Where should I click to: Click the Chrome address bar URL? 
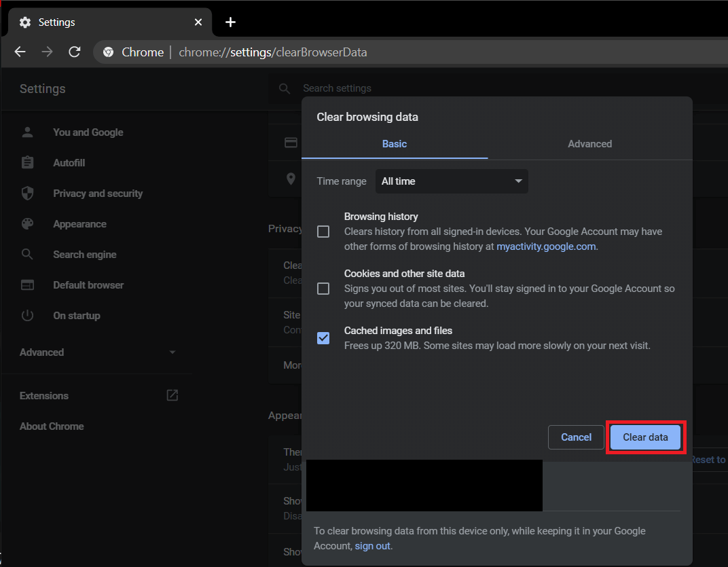point(273,52)
